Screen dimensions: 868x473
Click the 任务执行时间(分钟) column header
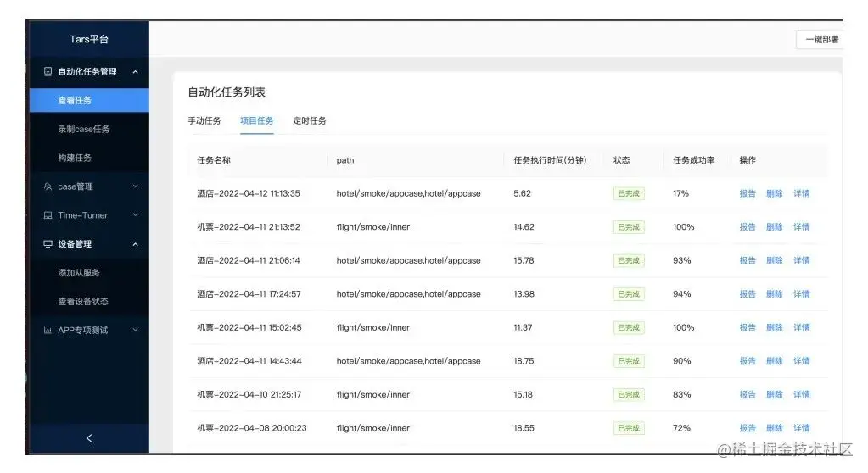pyautogui.click(x=550, y=160)
